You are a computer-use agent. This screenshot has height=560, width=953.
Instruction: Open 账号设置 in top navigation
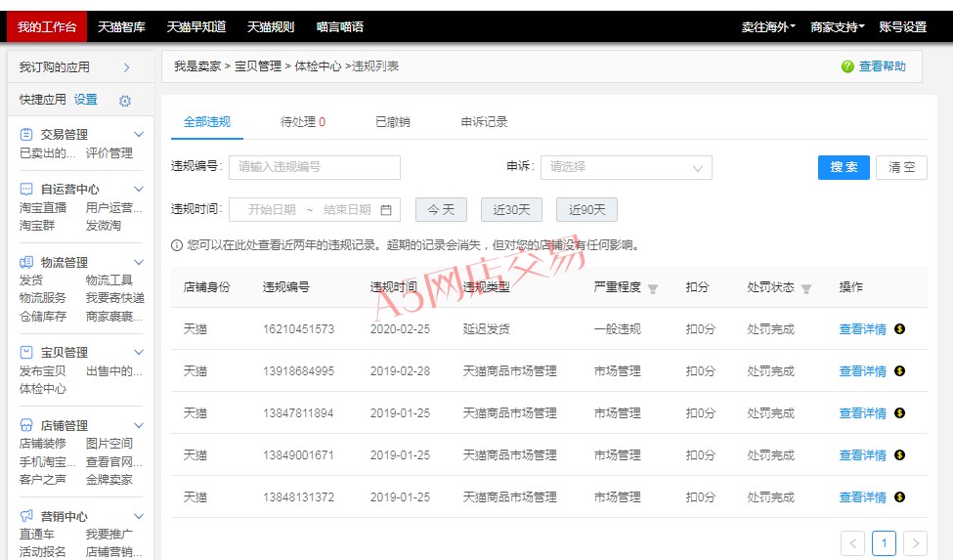[x=902, y=26]
